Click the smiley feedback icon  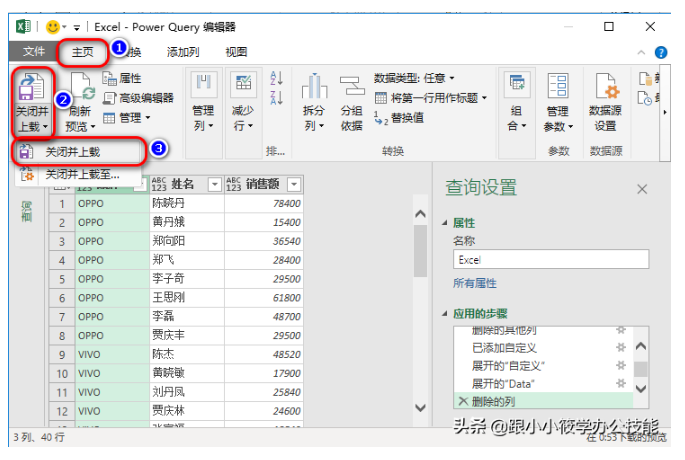(x=52, y=27)
